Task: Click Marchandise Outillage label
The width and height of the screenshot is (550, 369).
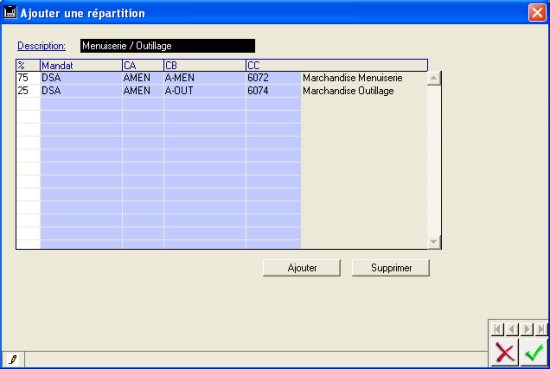Action: [348, 91]
